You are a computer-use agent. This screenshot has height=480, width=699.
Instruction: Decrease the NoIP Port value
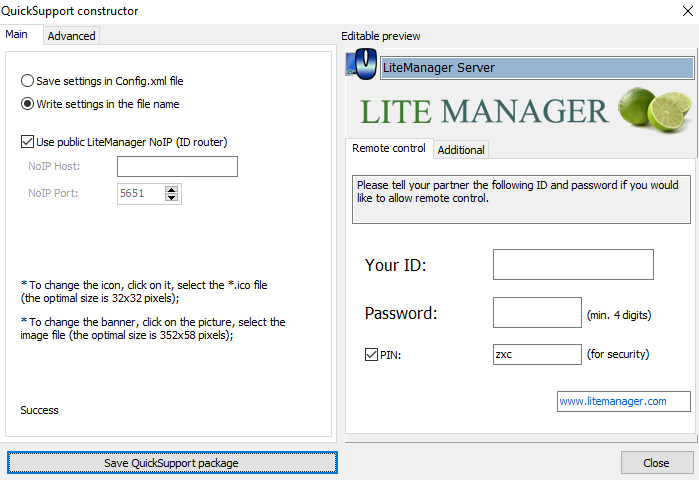[x=172, y=197]
